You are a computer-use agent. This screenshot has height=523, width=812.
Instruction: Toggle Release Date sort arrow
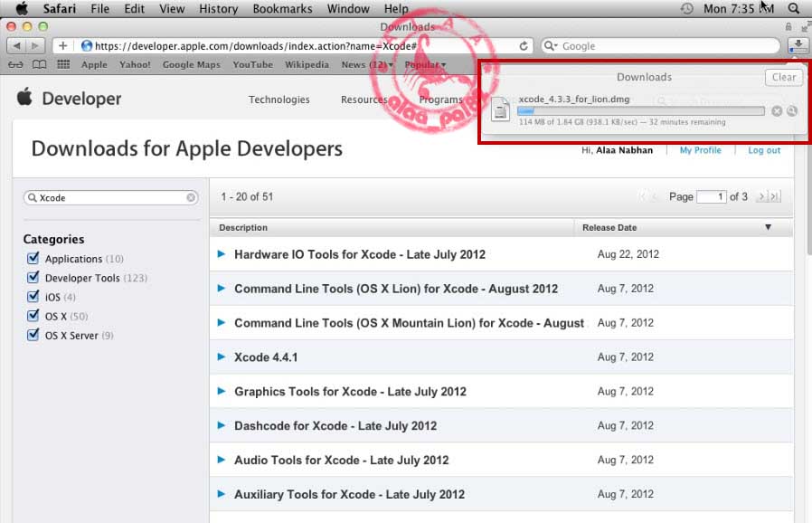coord(768,227)
